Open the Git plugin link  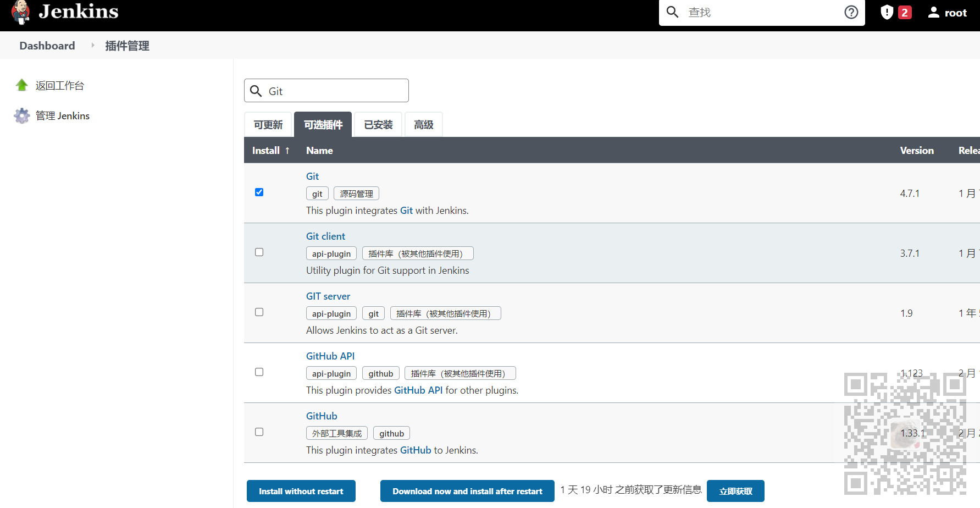(312, 176)
